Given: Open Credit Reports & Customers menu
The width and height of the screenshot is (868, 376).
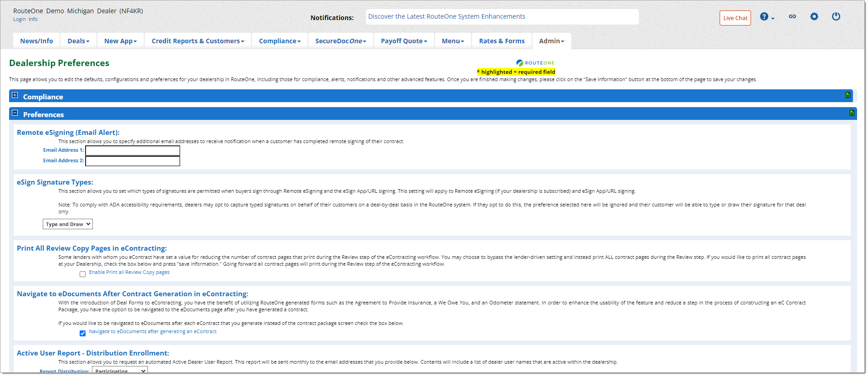Looking at the screenshot, I should click(x=198, y=41).
